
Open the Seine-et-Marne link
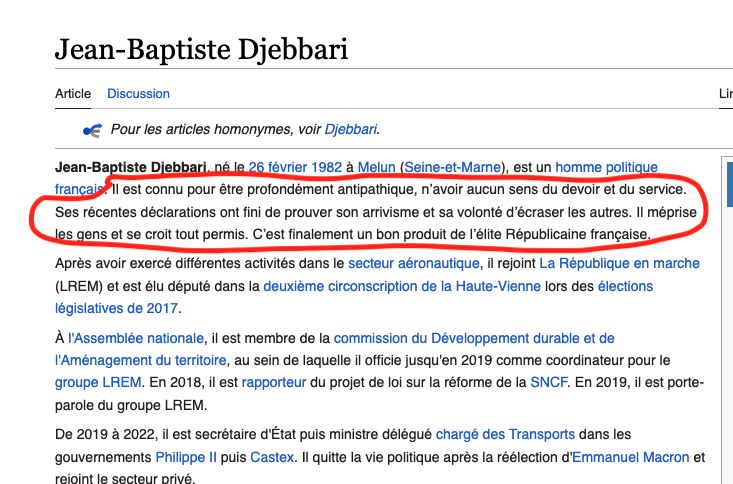[x=453, y=167]
